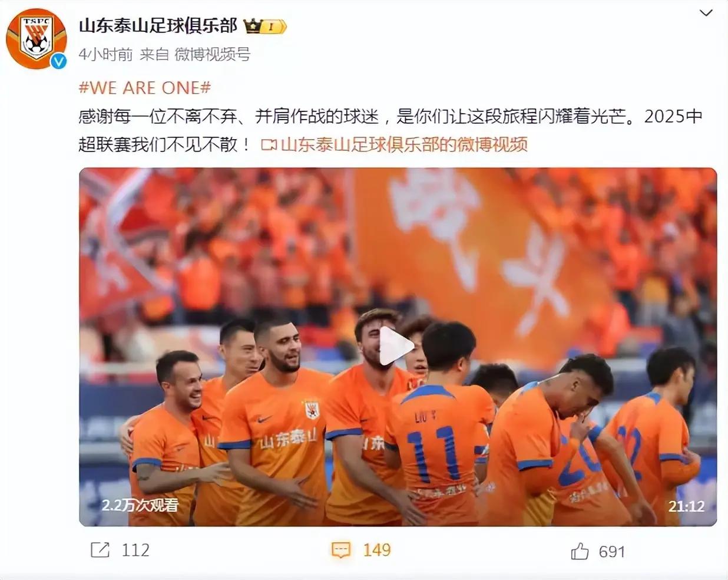Screen dimensions: 728x580
Task: Click the small video camera icon before link
Action: 269,144
